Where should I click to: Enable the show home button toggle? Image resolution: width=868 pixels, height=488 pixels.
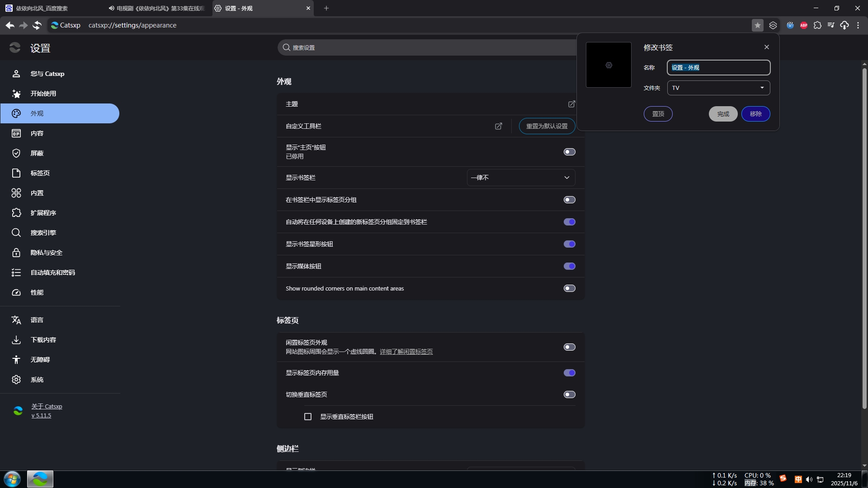(x=569, y=152)
